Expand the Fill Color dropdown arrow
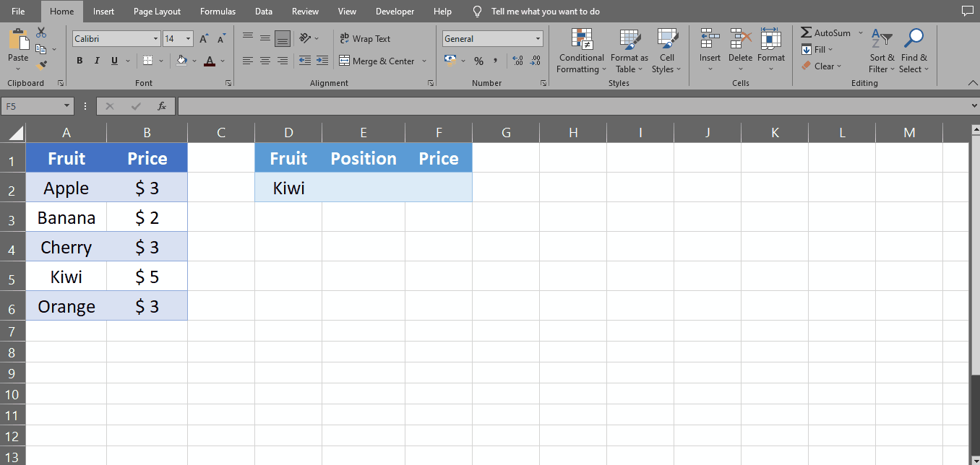The image size is (980, 465). tap(194, 61)
